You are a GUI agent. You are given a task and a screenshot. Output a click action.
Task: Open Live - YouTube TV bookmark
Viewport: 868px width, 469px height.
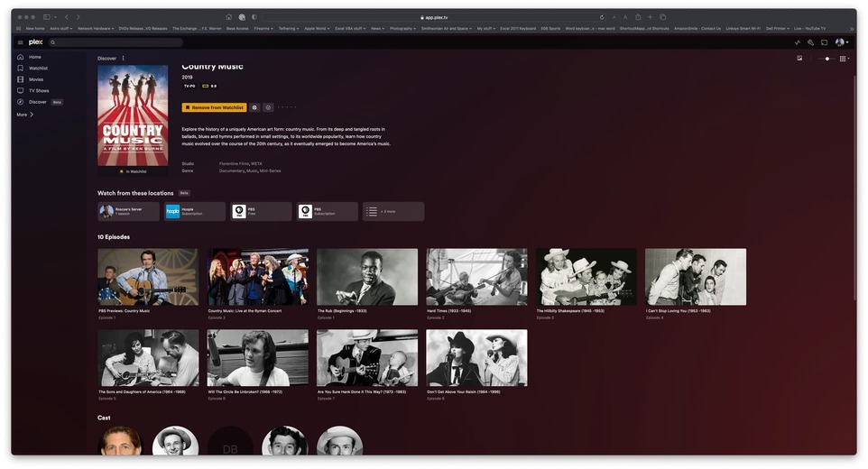809,28
